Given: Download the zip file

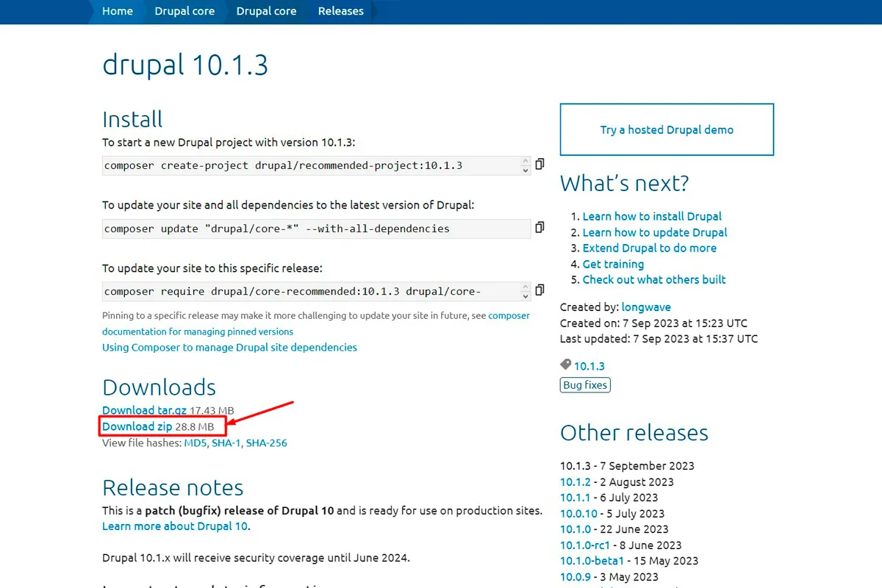Looking at the screenshot, I should [137, 426].
